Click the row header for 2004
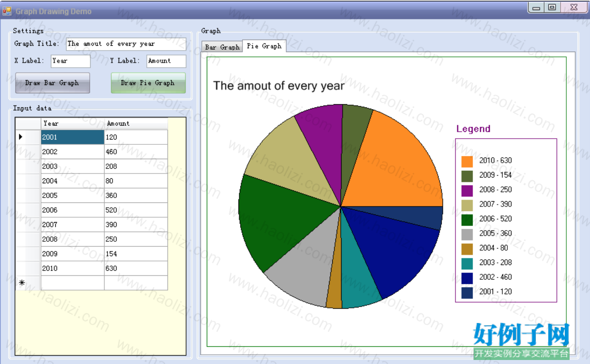 [x=28, y=181]
